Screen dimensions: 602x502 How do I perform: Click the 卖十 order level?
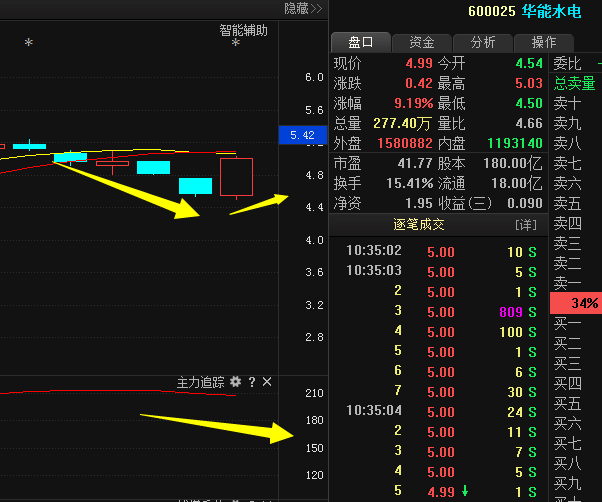coord(567,103)
